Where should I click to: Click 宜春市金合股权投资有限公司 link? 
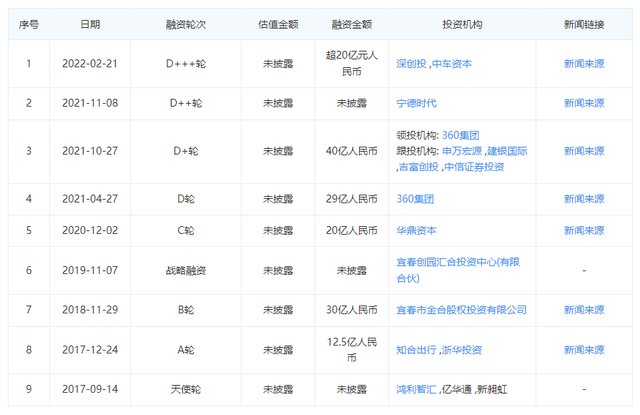pos(462,310)
